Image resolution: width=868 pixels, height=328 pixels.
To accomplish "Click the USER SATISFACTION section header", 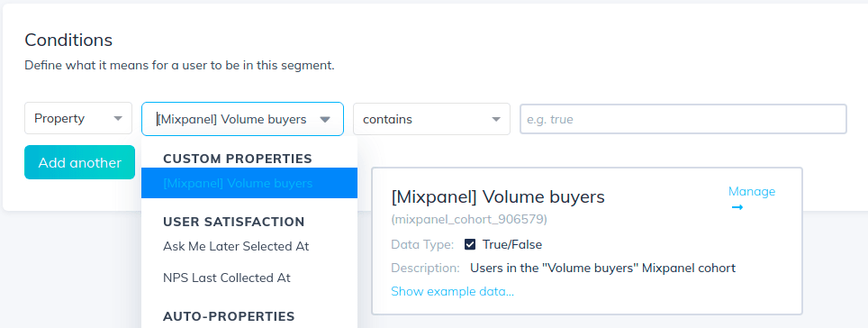I will 233,223.
